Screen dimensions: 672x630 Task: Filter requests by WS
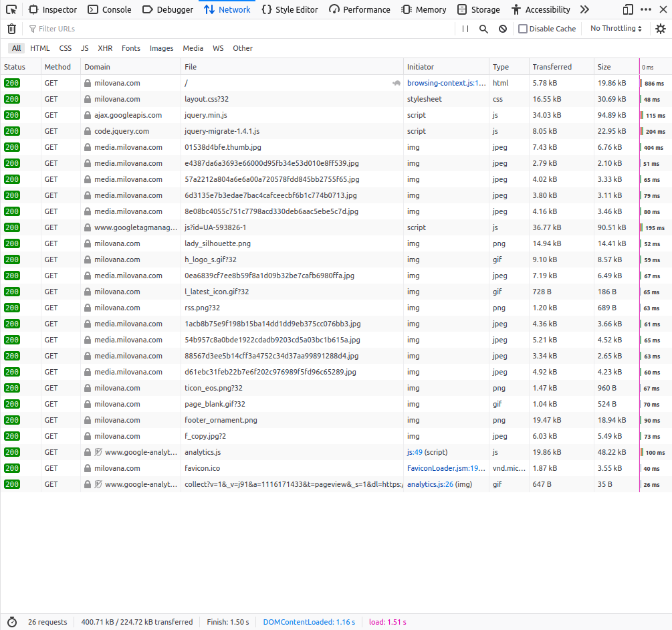pos(218,48)
